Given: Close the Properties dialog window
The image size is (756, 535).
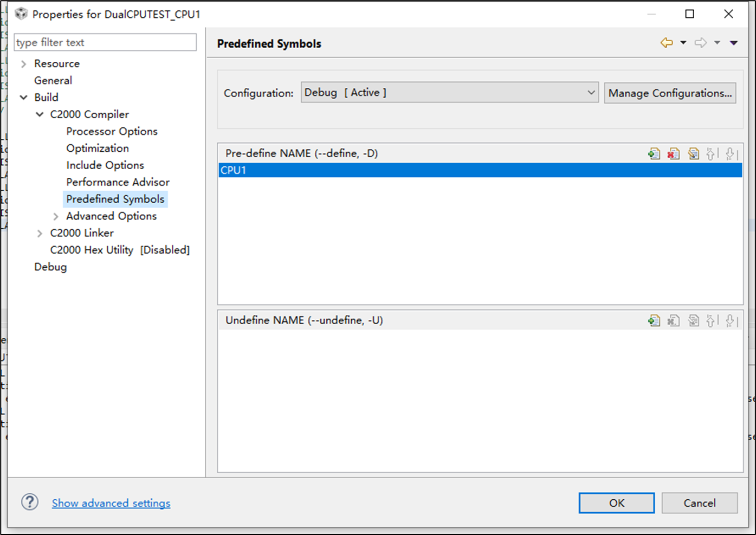Looking at the screenshot, I should click(728, 14).
